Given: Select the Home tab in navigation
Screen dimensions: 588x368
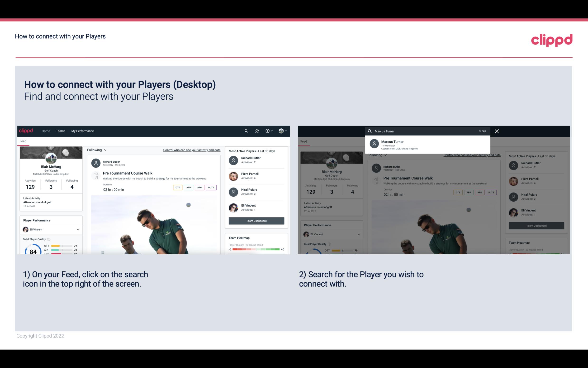Looking at the screenshot, I should click(46, 131).
